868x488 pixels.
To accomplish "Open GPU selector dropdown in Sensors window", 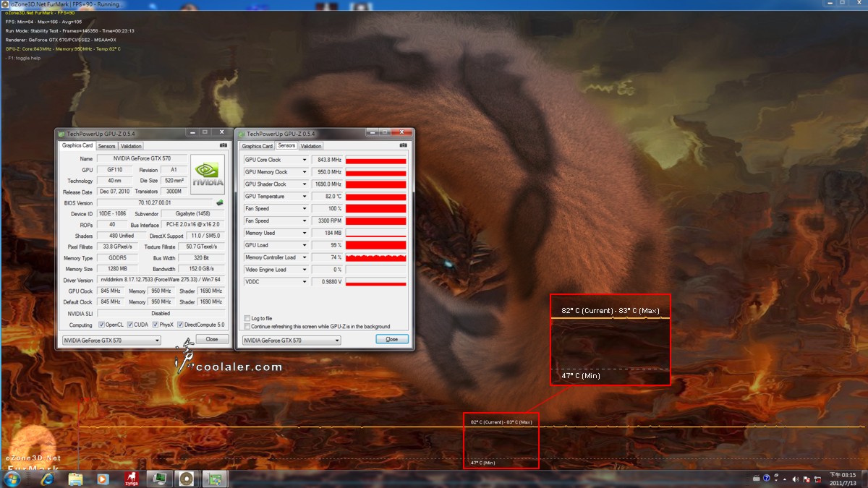I will click(292, 341).
